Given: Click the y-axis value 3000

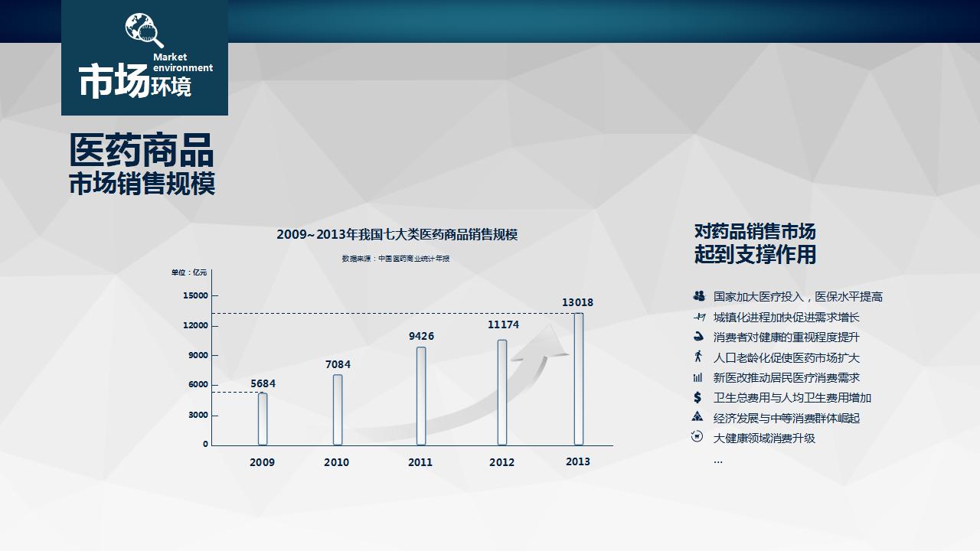Looking at the screenshot, I should (x=198, y=415).
